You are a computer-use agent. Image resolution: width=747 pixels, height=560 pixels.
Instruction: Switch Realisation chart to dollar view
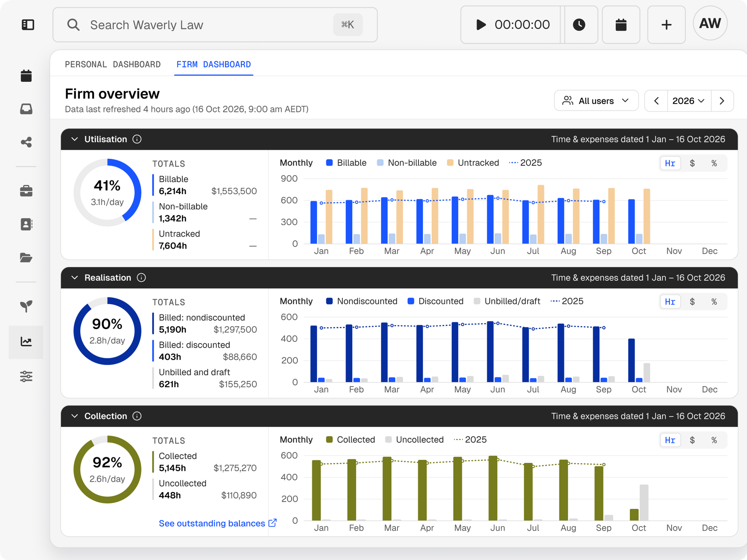click(x=692, y=301)
